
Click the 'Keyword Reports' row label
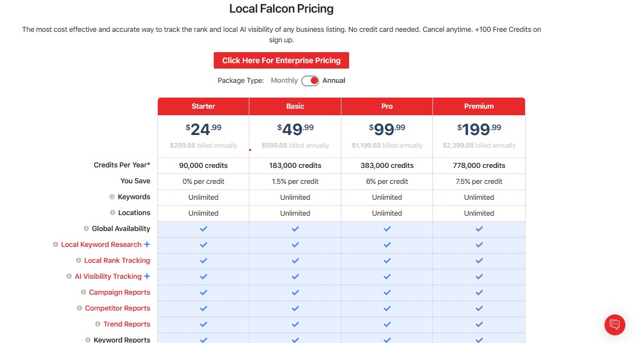point(122,340)
